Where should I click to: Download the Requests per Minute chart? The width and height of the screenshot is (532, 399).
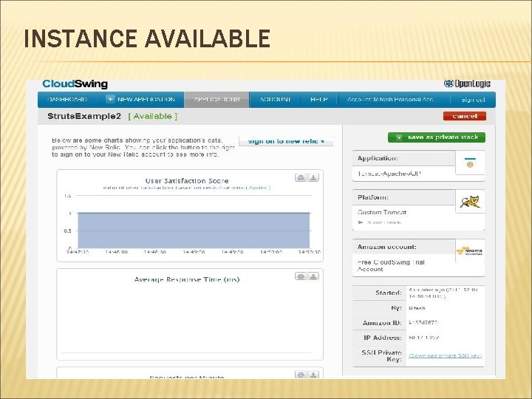313,375
